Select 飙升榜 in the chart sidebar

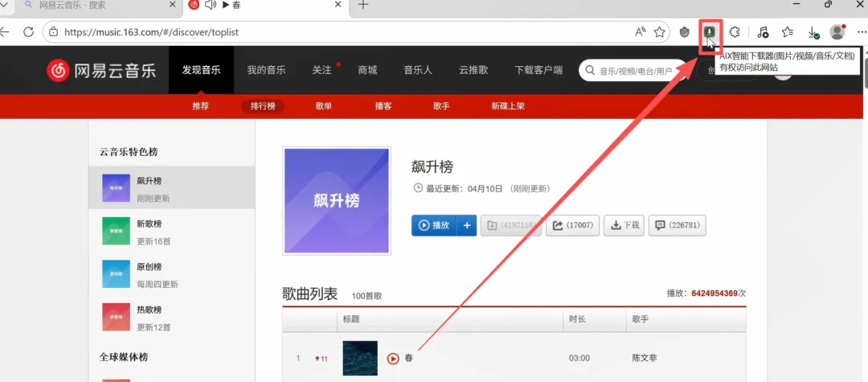[x=172, y=187]
